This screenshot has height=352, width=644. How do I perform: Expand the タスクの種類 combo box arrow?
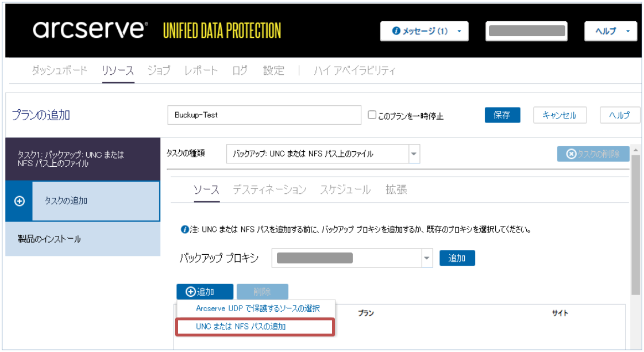[x=414, y=154]
